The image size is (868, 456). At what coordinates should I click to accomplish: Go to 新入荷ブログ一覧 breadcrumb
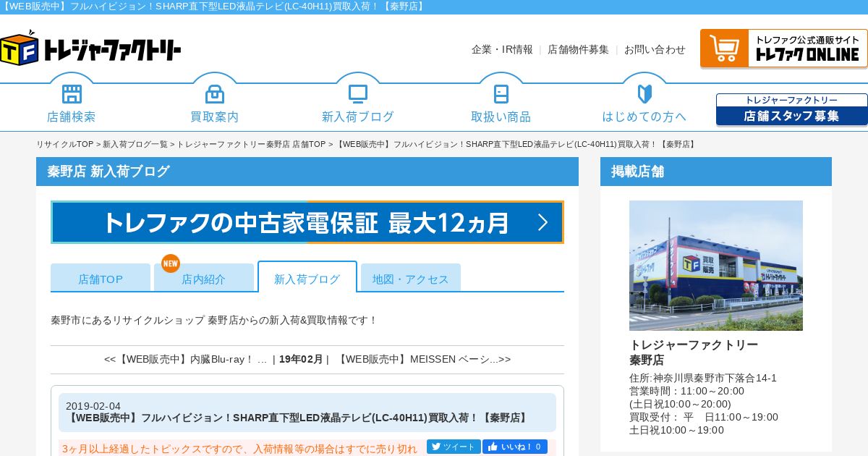pos(135,144)
